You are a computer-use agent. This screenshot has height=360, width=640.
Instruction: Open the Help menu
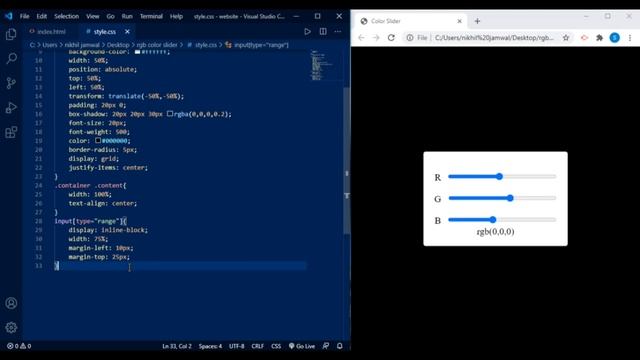[176, 16]
